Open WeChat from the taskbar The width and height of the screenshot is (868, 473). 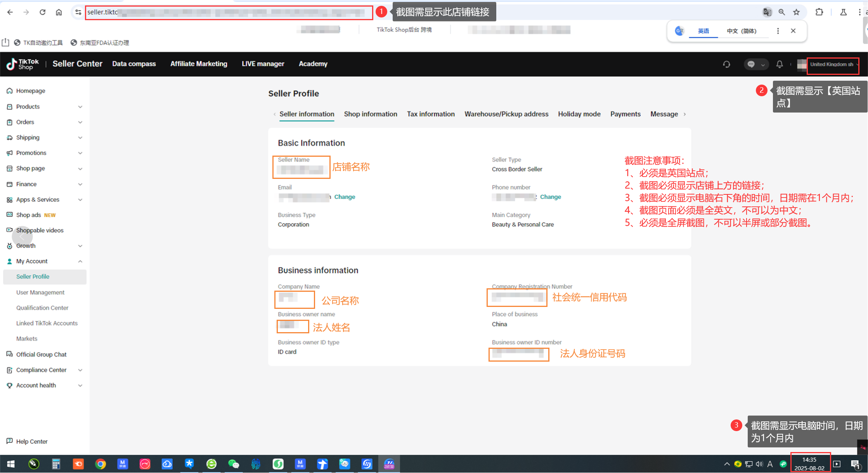234,464
